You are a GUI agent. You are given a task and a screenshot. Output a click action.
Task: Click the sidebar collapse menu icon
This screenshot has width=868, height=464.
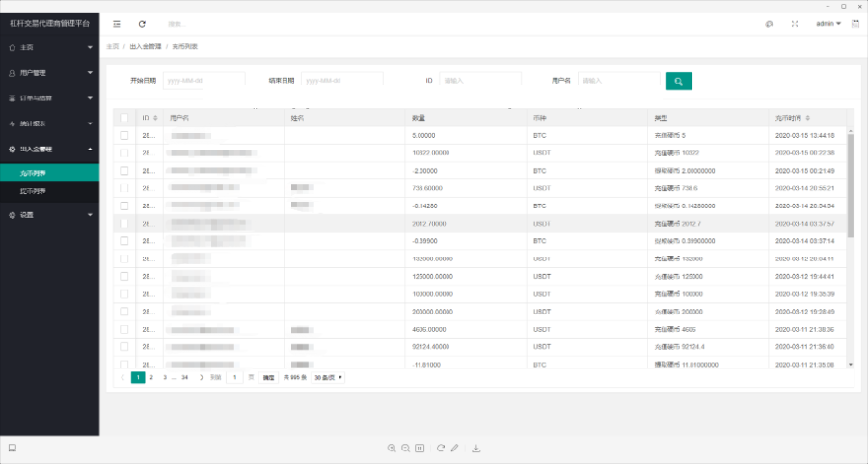point(117,23)
